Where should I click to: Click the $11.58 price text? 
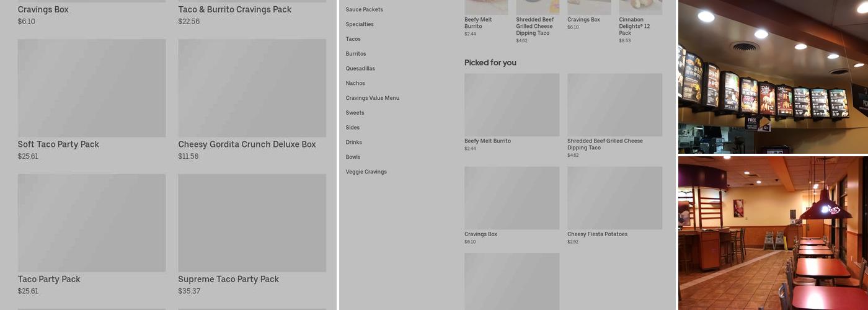tap(188, 156)
